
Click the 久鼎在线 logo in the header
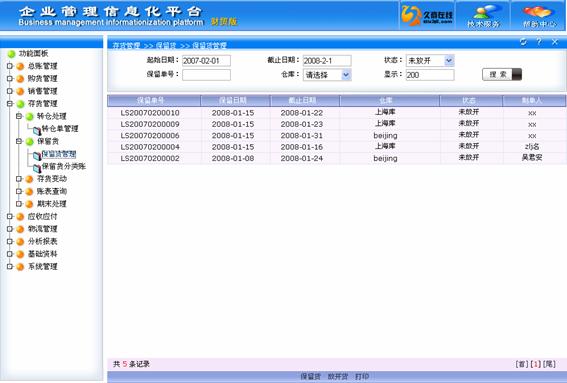[427, 16]
